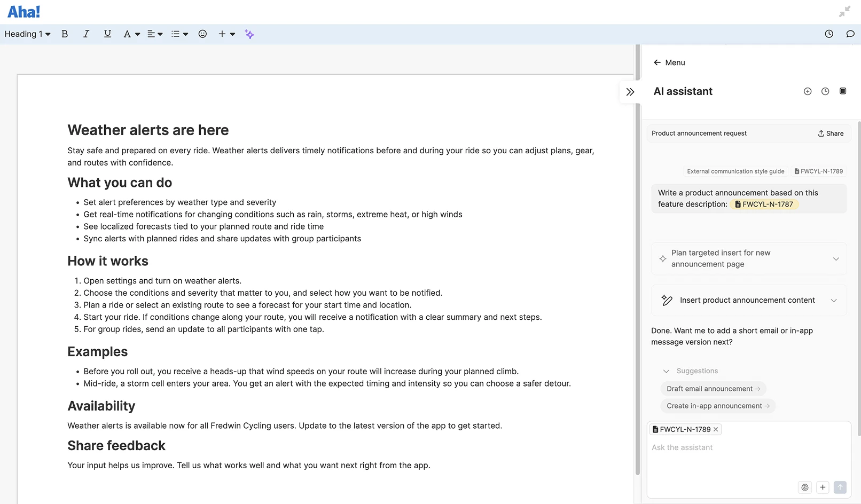Toggle bold formatting
This screenshot has height=504, width=861.
pyautogui.click(x=65, y=34)
